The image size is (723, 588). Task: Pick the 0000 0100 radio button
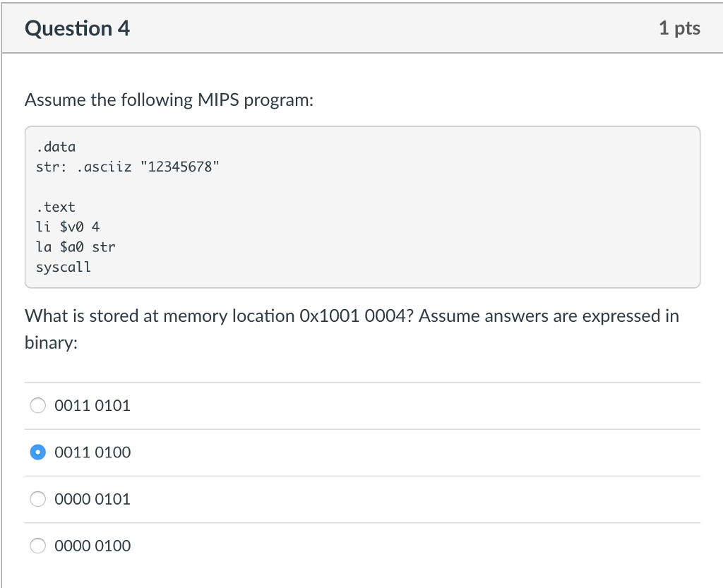[38, 546]
